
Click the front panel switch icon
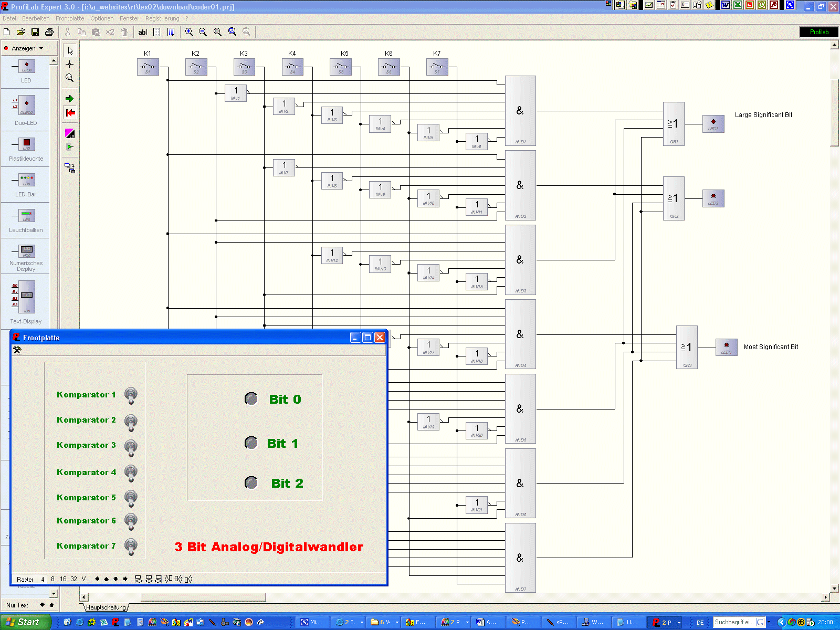pos(70,167)
